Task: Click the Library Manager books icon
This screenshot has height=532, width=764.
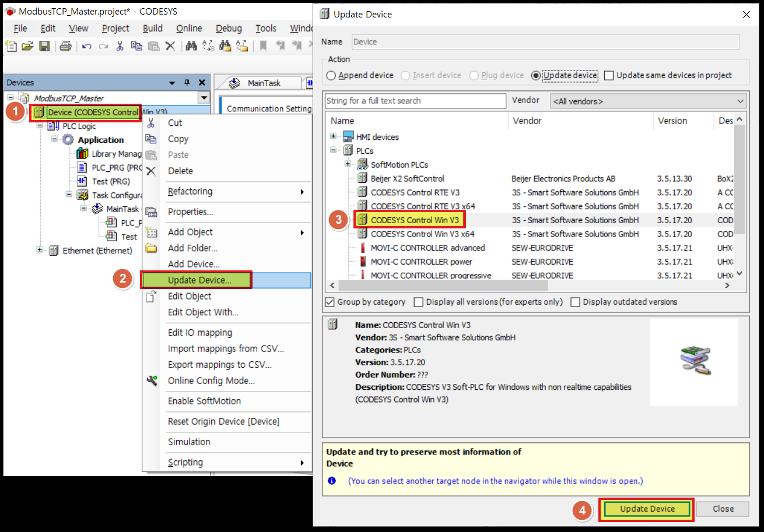Action: click(83, 154)
